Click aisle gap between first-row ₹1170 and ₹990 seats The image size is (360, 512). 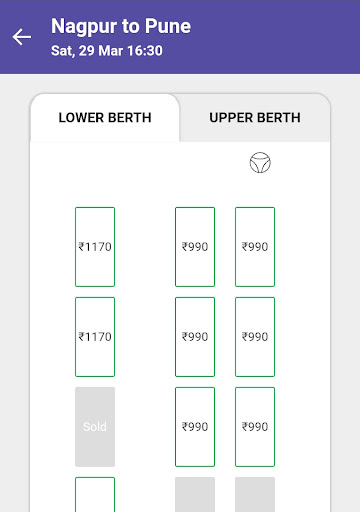point(145,247)
